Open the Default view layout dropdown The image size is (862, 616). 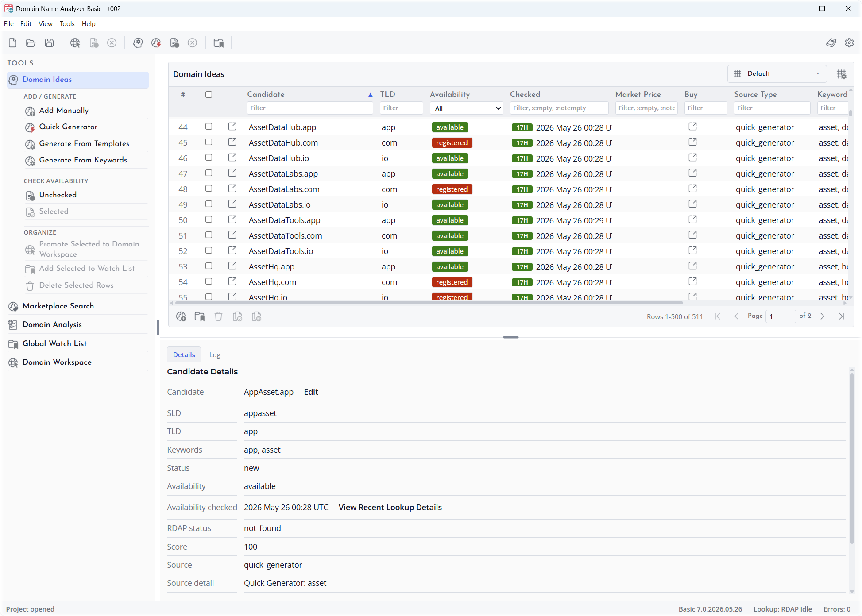(777, 74)
